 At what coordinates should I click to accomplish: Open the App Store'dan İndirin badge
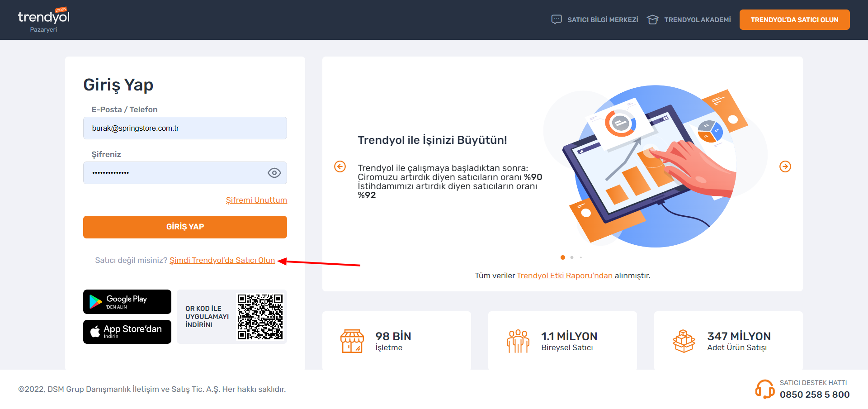click(127, 332)
